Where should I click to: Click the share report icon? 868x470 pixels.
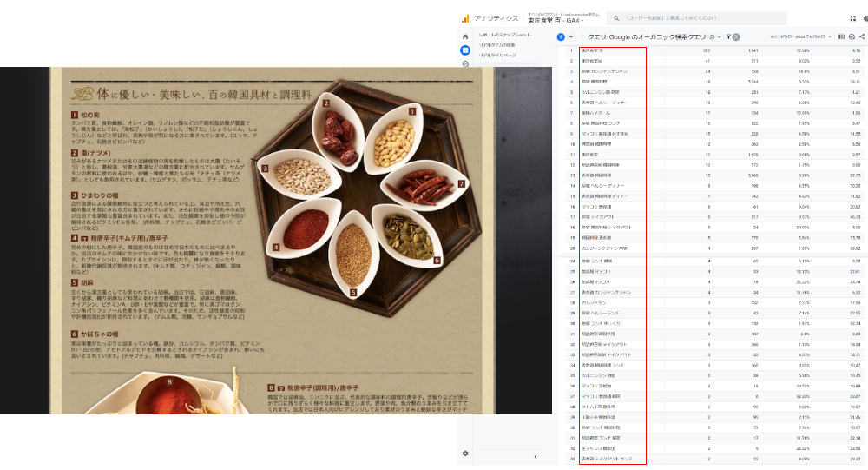pyautogui.click(x=862, y=37)
